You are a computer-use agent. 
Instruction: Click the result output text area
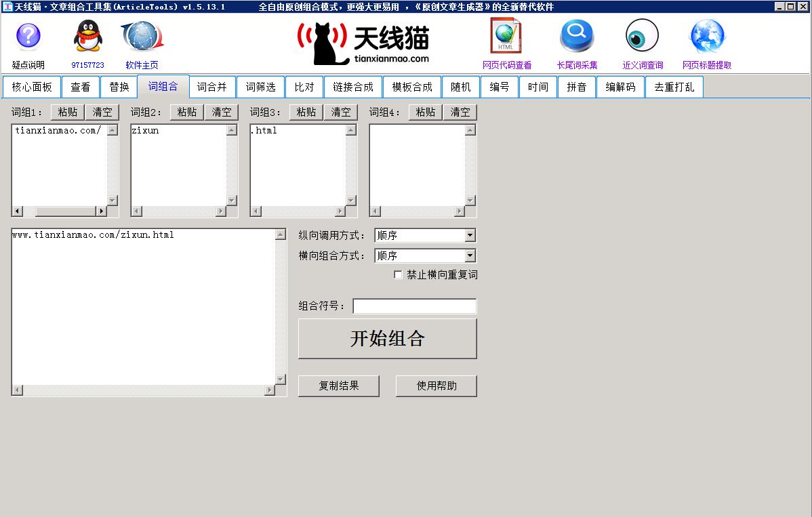[144, 307]
